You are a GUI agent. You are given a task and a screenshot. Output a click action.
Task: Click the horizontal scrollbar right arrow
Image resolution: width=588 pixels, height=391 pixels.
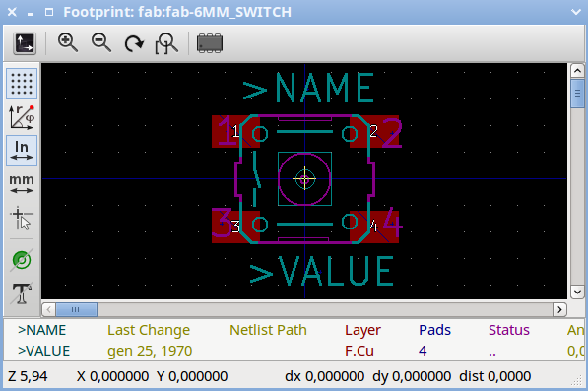pyautogui.click(x=559, y=309)
